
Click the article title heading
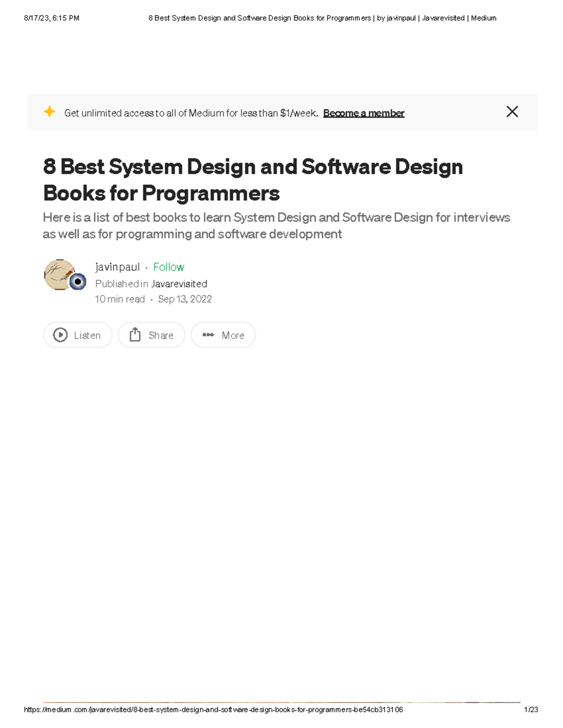[253, 179]
